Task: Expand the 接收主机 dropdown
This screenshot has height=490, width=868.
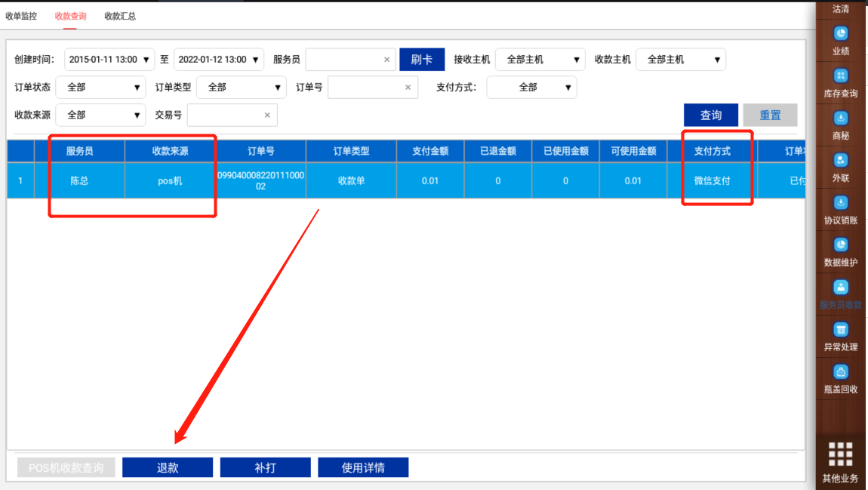Action: pos(540,60)
